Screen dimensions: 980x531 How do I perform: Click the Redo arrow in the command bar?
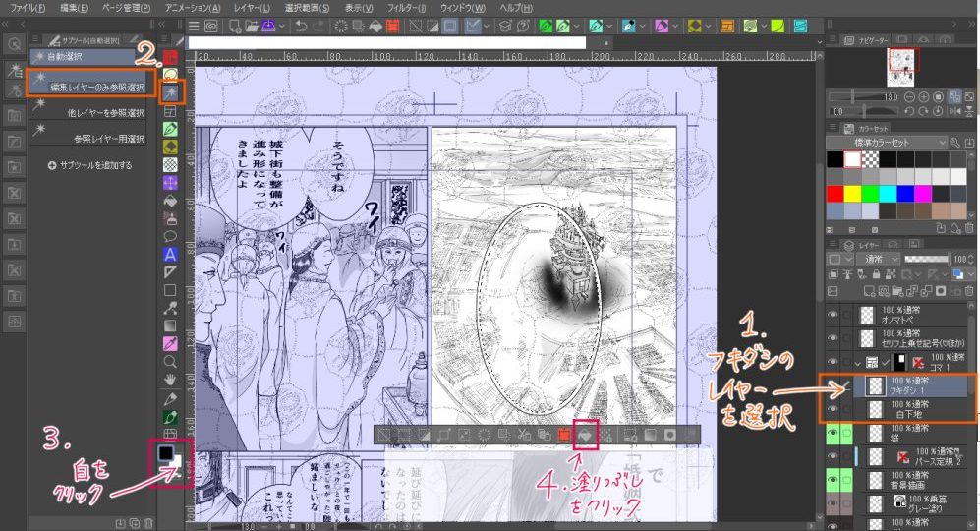[x=318, y=27]
